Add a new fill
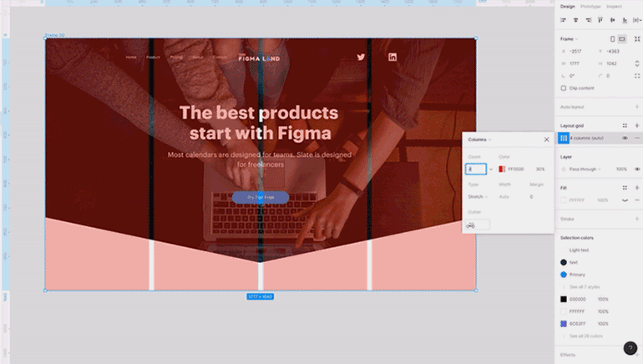The image size is (643, 364). click(x=637, y=188)
